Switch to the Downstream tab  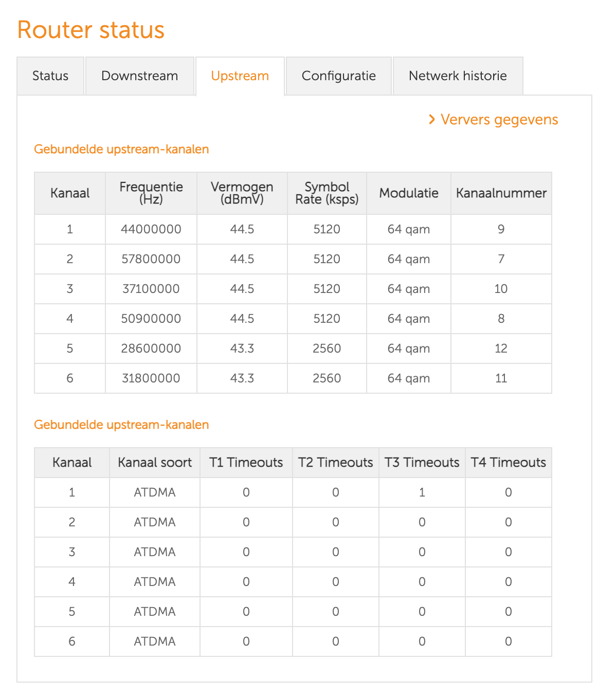point(139,76)
